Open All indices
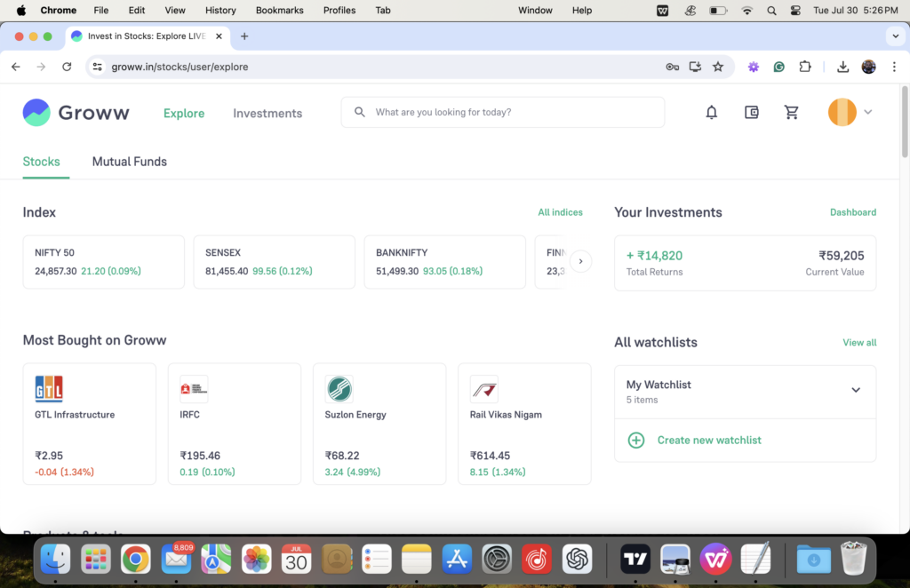This screenshot has height=588, width=910. [561, 212]
